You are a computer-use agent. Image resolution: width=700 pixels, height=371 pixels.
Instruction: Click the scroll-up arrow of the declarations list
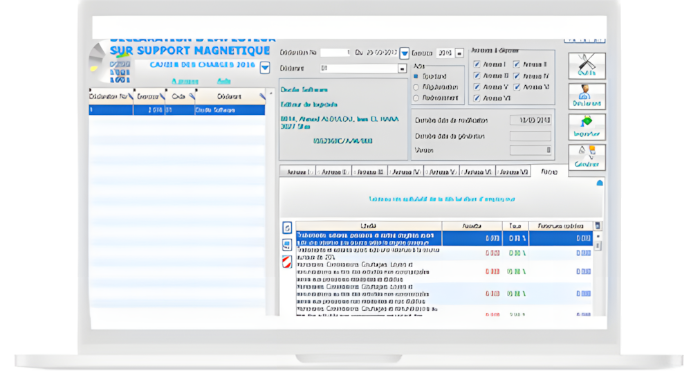click(271, 94)
